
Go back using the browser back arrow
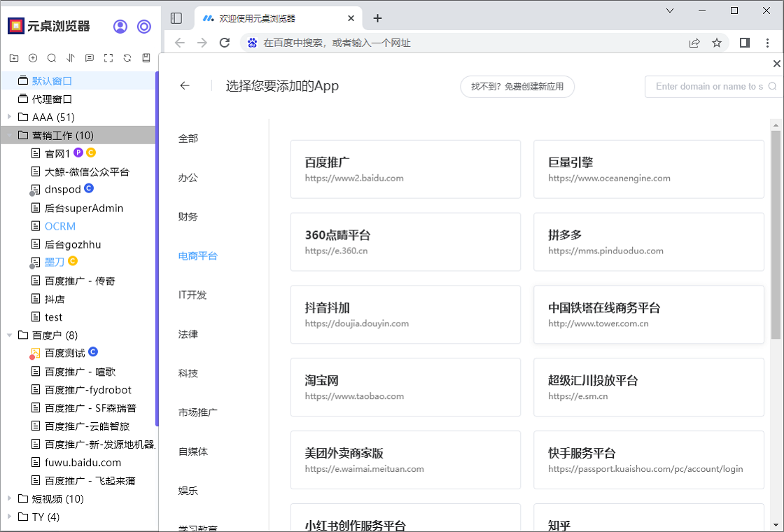(180, 43)
